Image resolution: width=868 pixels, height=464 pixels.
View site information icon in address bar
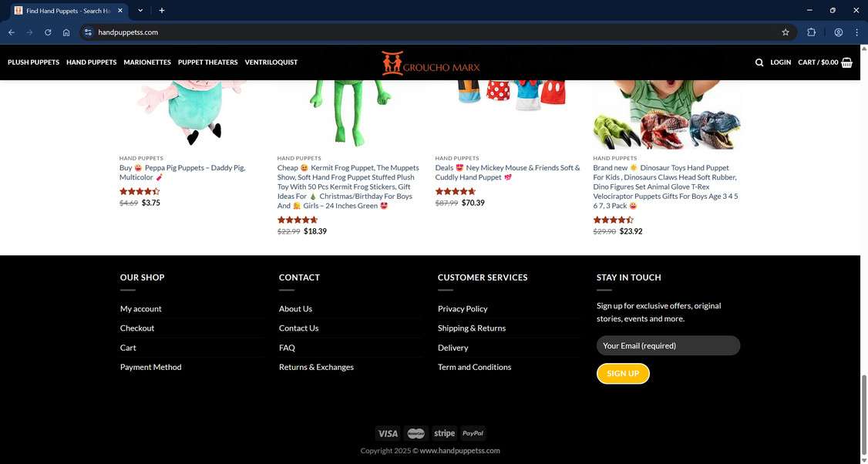[x=88, y=32]
